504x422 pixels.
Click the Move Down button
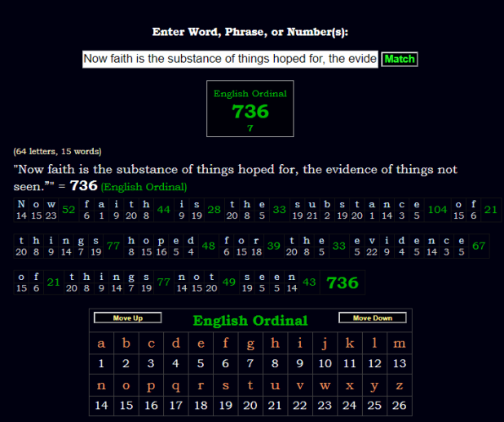[x=372, y=318]
